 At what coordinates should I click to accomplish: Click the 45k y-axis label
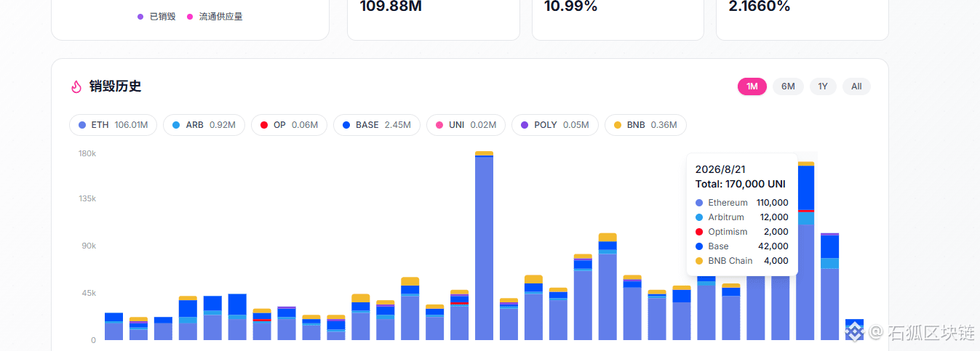[x=89, y=293]
